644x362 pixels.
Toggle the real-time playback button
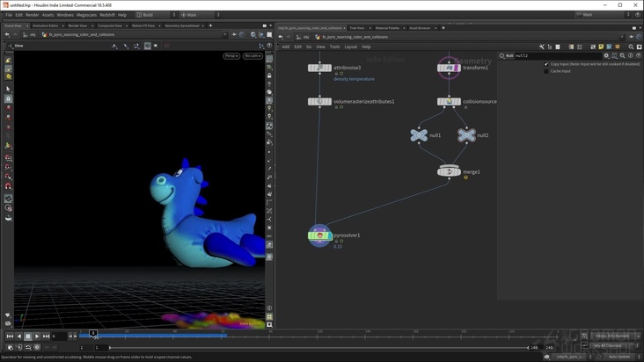coord(37,347)
